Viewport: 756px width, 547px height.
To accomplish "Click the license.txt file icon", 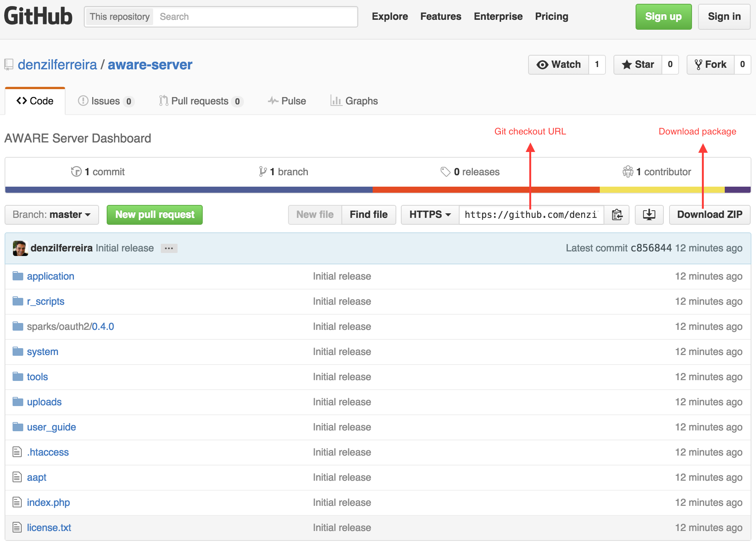I will click(17, 527).
